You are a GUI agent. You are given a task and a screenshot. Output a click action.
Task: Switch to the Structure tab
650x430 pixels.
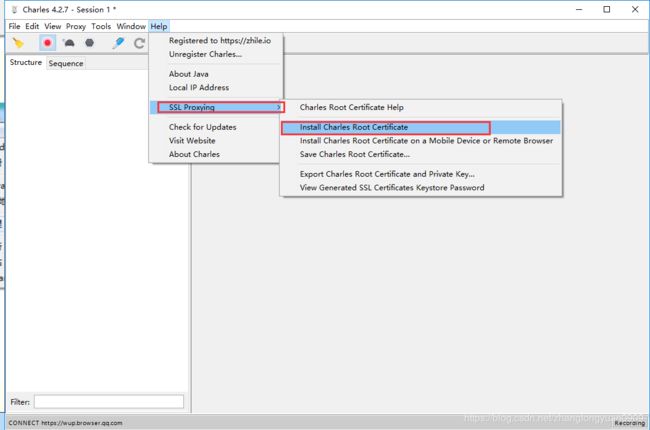click(26, 62)
